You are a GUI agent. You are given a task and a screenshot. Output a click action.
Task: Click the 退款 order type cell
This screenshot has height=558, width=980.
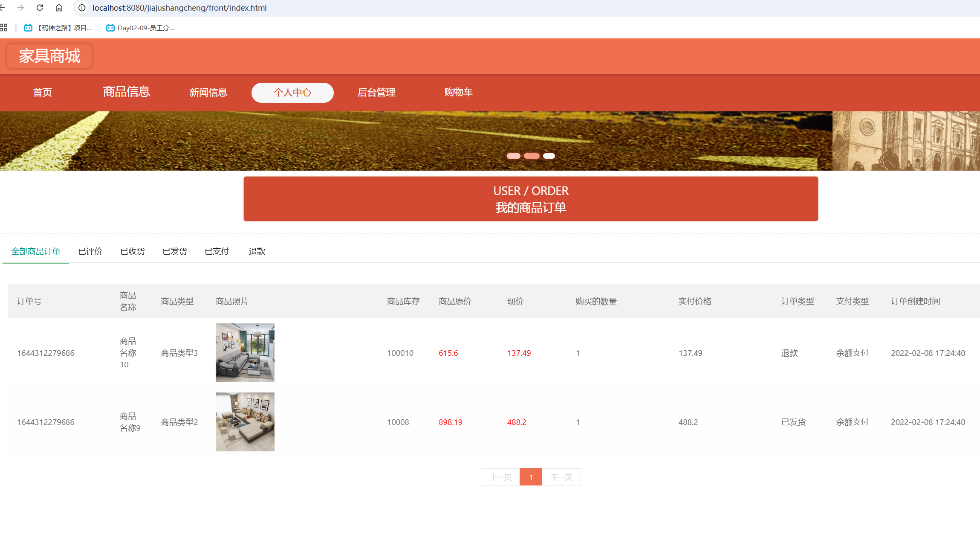coord(789,353)
